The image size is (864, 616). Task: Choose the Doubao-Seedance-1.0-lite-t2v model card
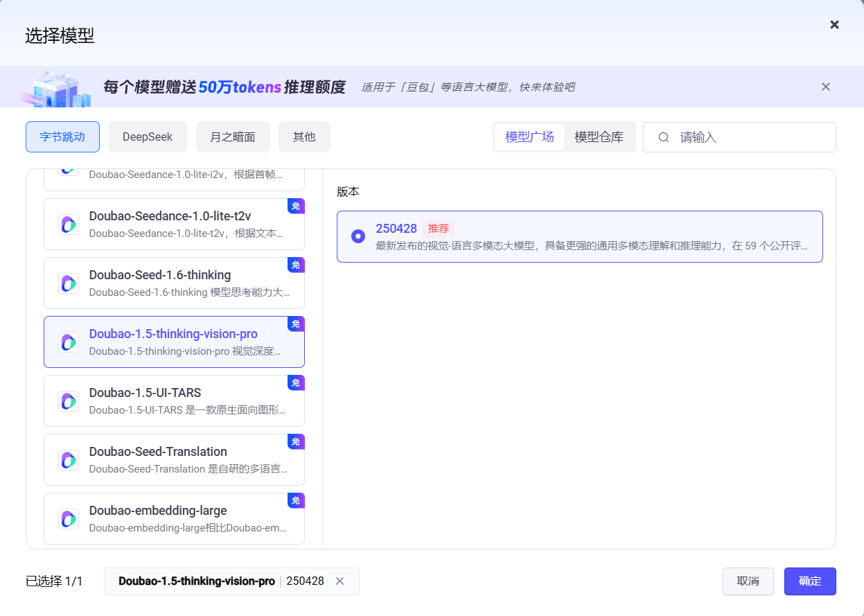point(174,225)
